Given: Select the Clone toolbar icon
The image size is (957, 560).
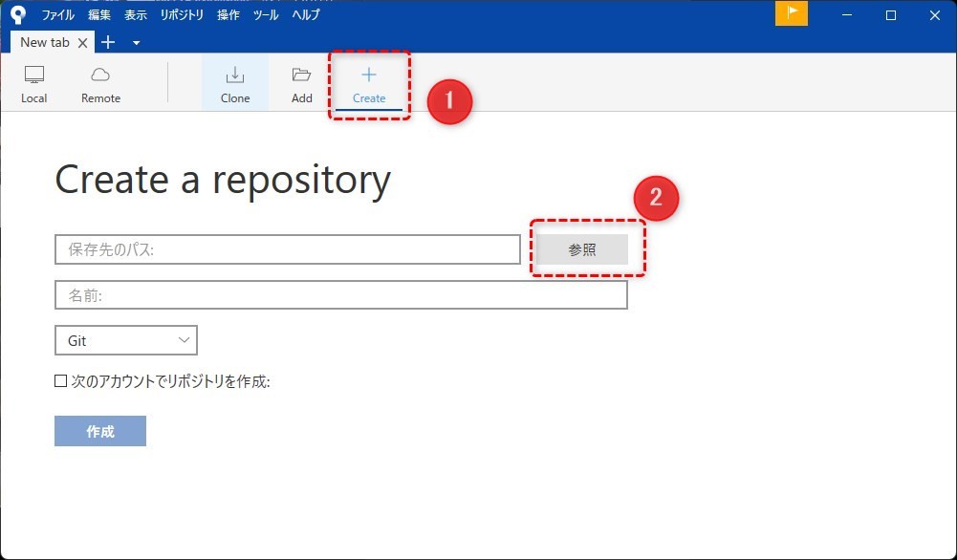Looking at the screenshot, I should point(235,75).
